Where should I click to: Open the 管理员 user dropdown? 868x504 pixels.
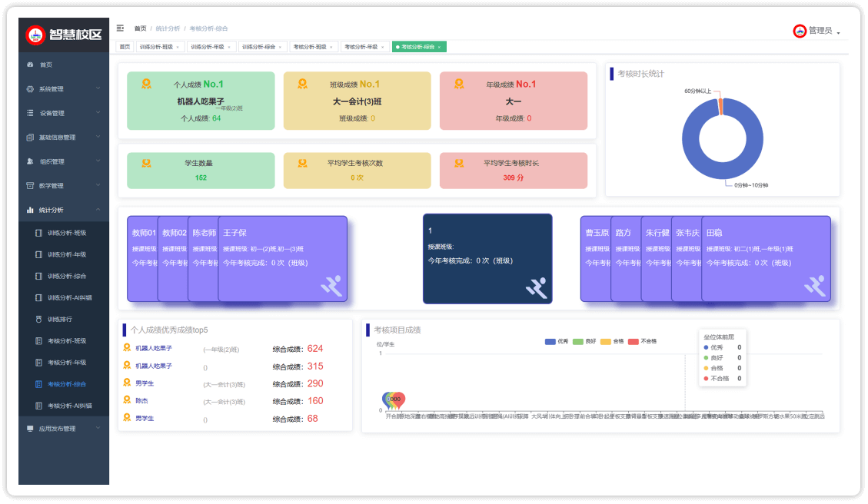pos(820,31)
